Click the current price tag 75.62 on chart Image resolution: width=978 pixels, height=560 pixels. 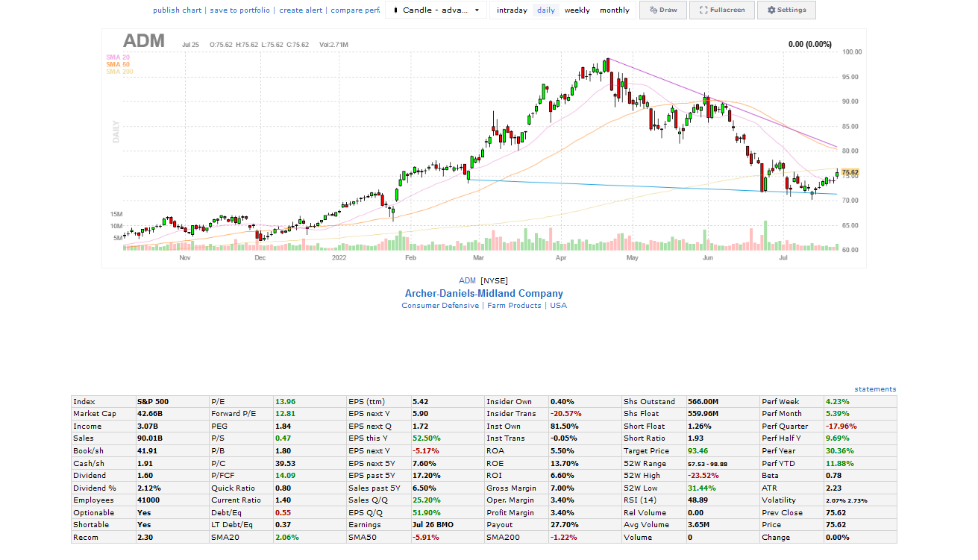click(x=850, y=173)
